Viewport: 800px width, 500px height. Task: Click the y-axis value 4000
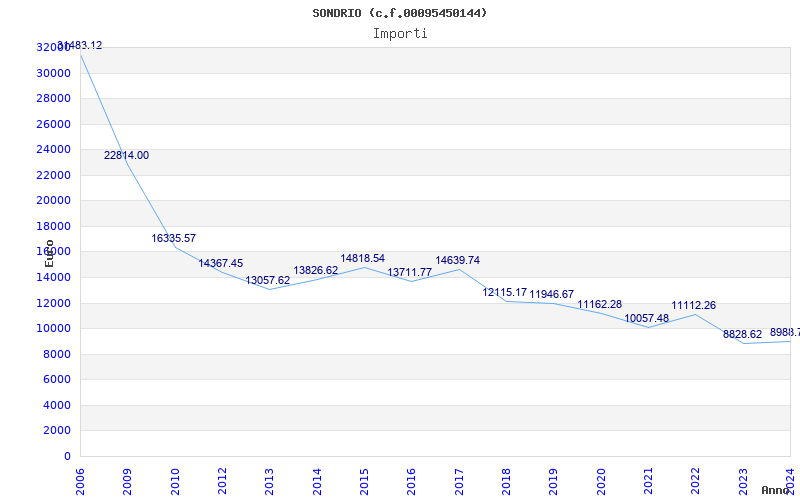57,405
